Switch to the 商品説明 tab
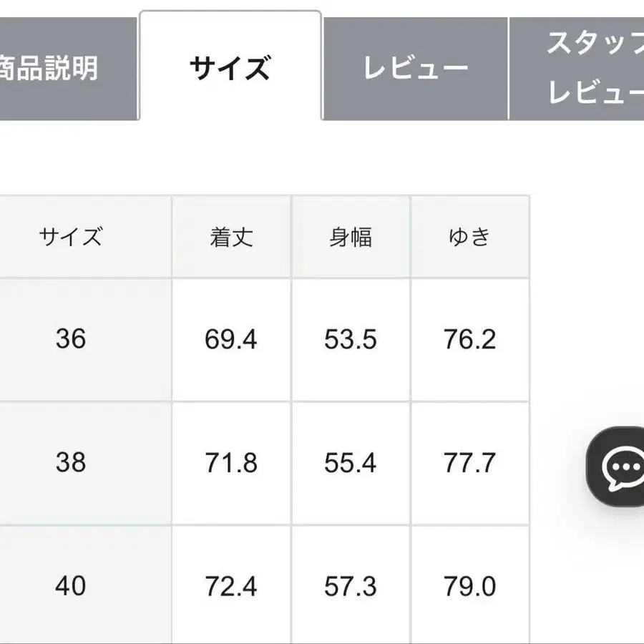The width and height of the screenshot is (644, 644). click(50, 69)
